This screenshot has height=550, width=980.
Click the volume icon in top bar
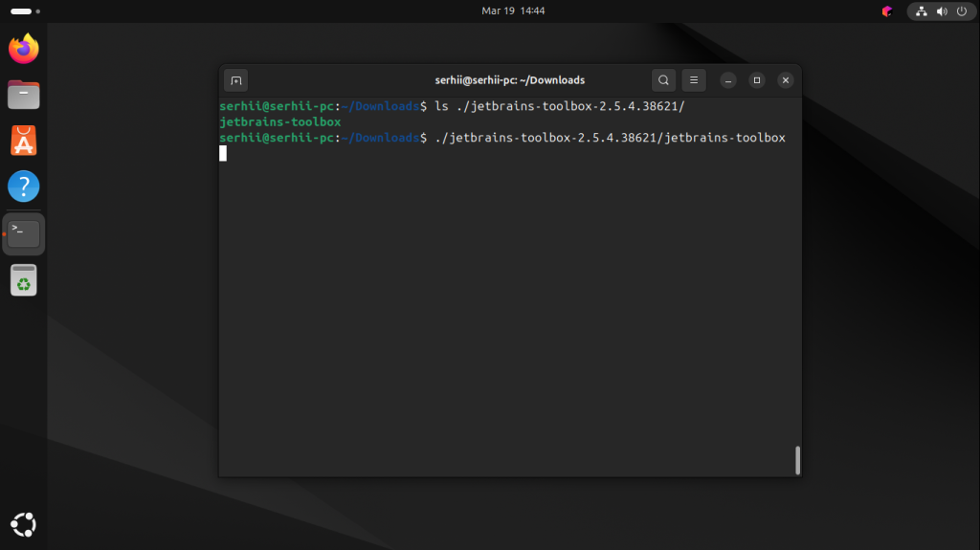click(942, 11)
